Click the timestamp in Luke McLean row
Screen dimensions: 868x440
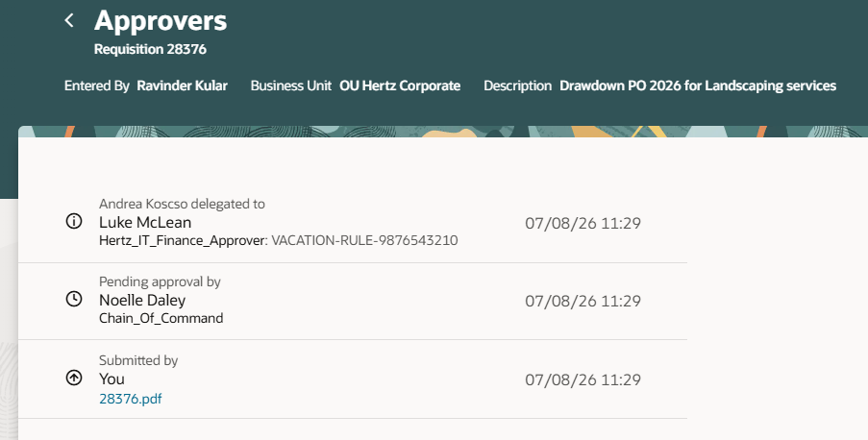583,224
